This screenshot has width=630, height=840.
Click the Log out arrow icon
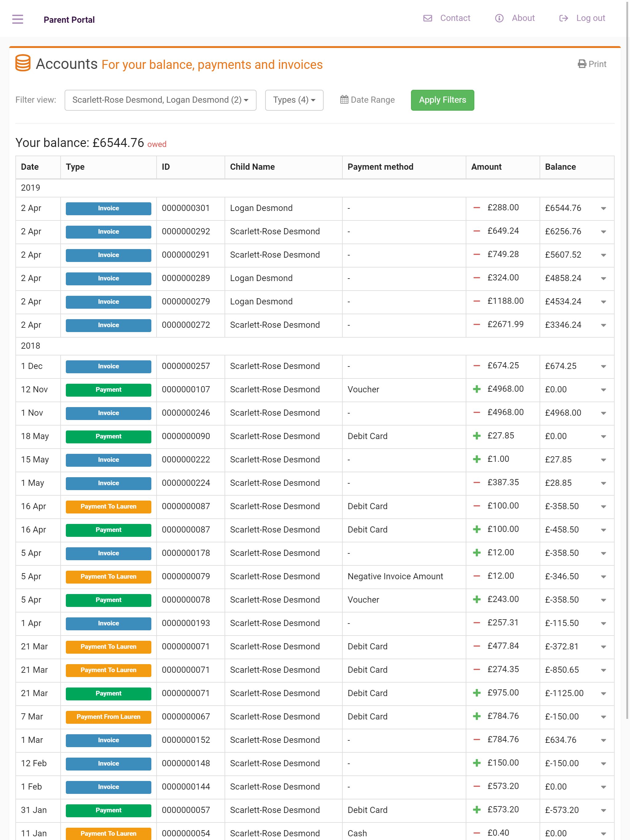564,18
